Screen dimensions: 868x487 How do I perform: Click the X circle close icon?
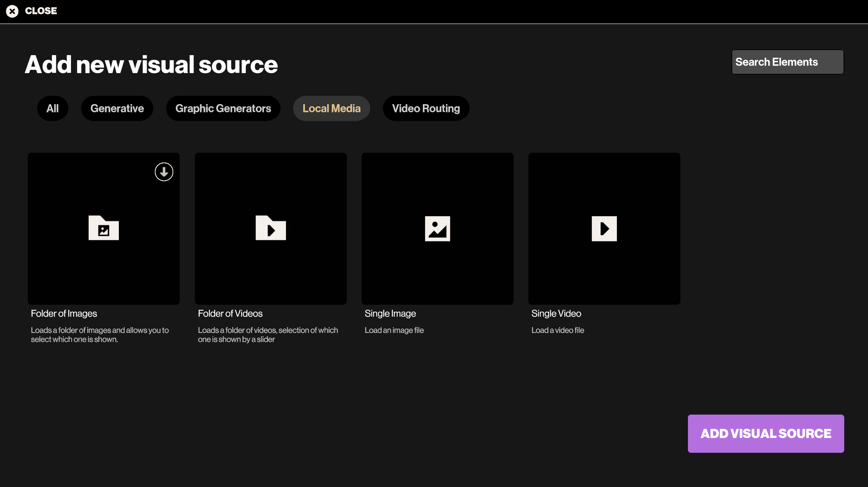pyautogui.click(x=12, y=11)
